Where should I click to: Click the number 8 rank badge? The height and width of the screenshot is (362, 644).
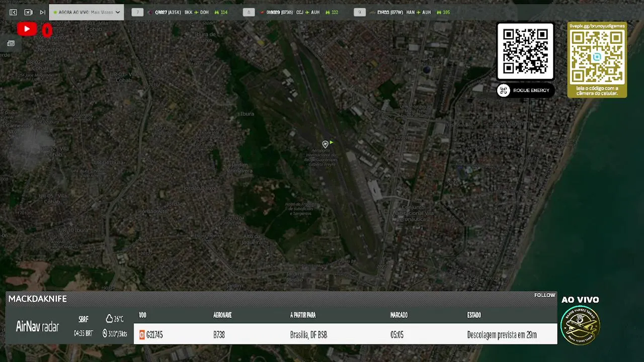point(249,12)
